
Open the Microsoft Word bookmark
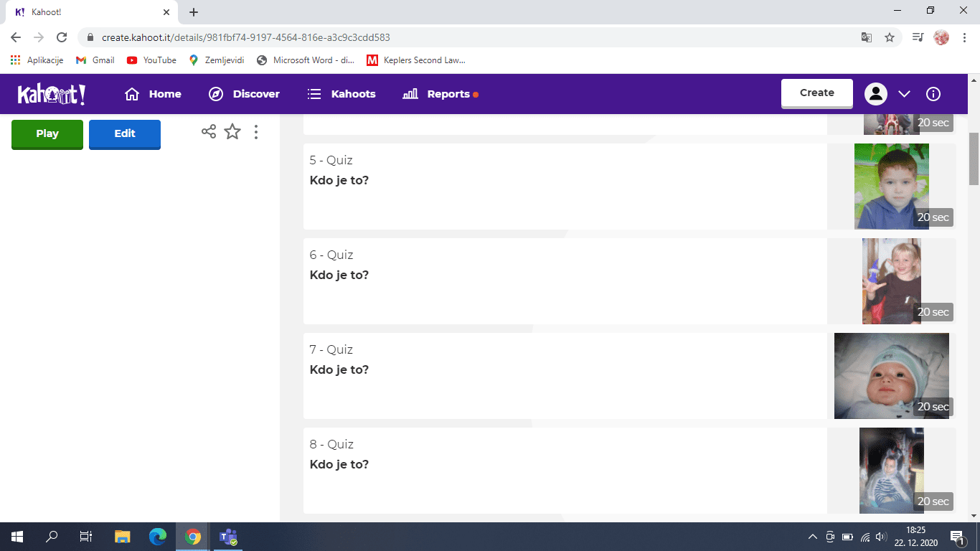306,60
